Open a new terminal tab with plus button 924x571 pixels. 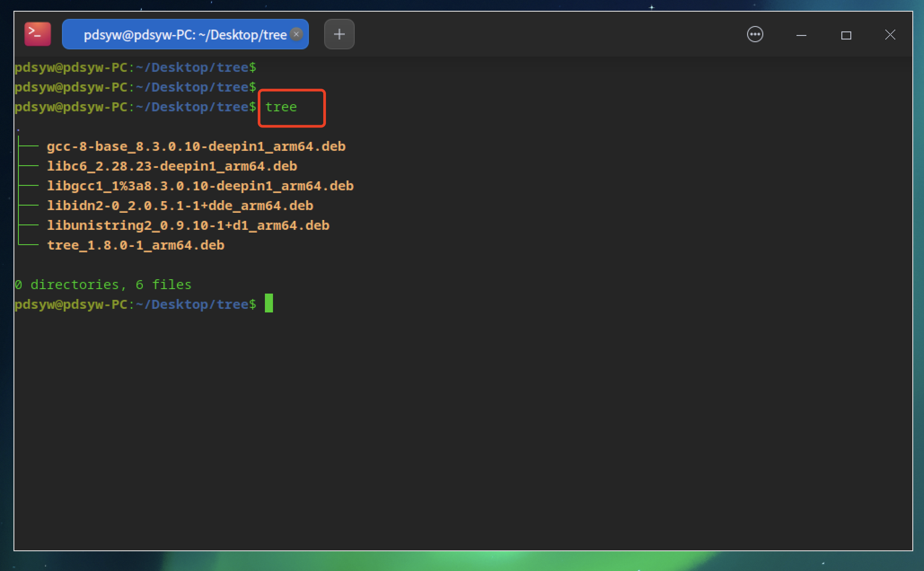[x=339, y=34]
